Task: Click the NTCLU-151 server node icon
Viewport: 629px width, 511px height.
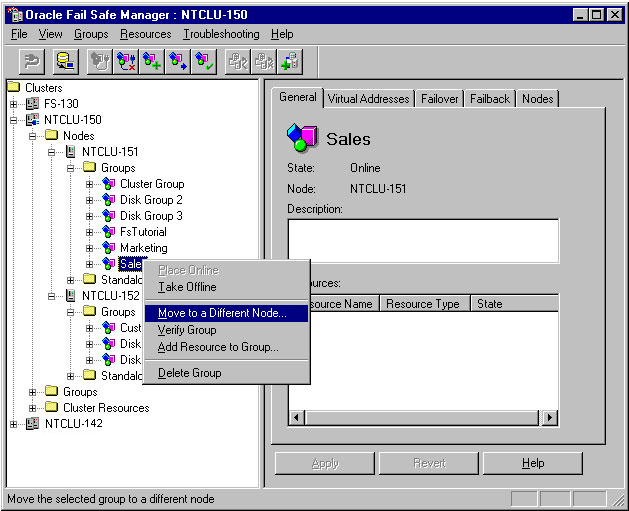Action: pyautogui.click(x=70, y=152)
